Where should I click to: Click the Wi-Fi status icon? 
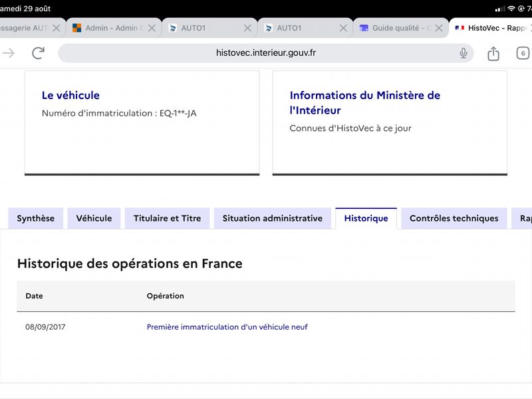pyautogui.click(x=511, y=9)
